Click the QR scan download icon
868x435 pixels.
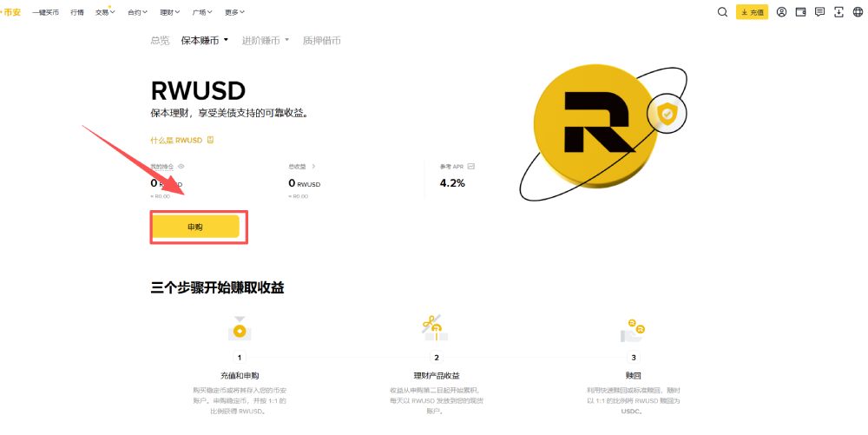click(x=838, y=12)
